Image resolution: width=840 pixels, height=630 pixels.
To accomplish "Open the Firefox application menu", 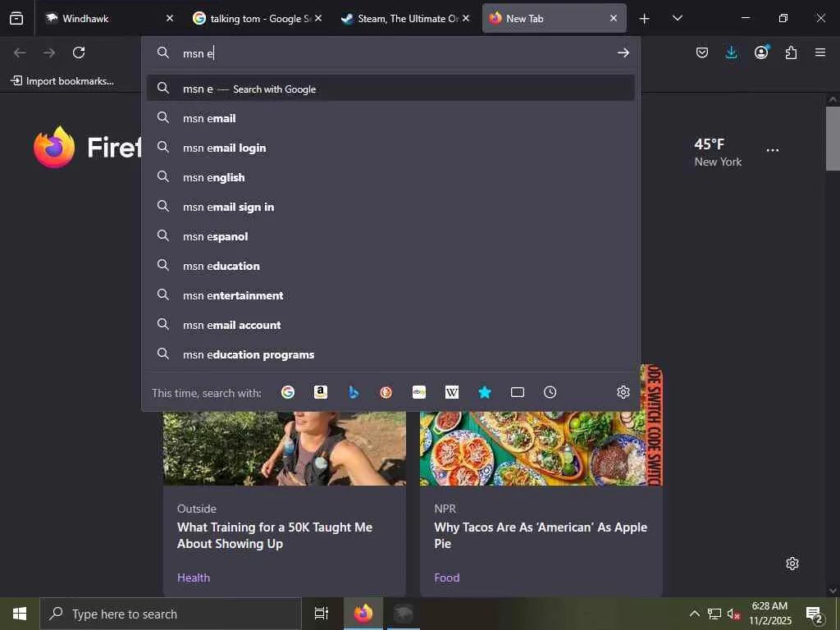I will coord(820,52).
